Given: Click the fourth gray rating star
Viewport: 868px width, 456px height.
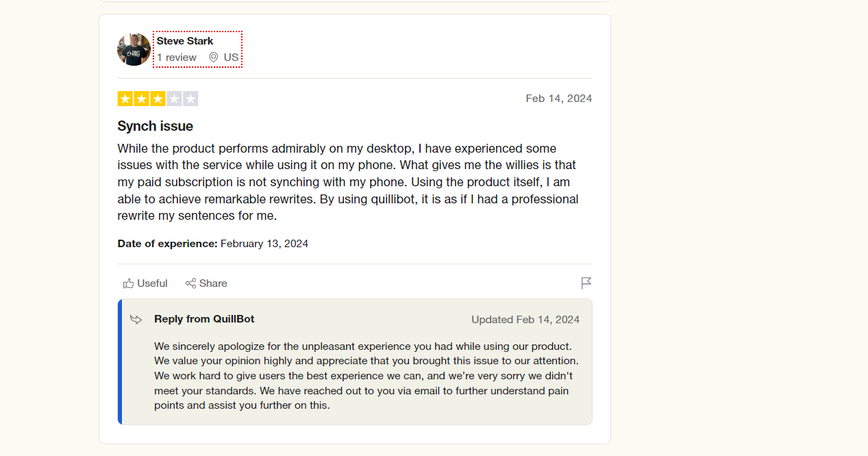Looking at the screenshot, I should pyautogui.click(x=174, y=99).
